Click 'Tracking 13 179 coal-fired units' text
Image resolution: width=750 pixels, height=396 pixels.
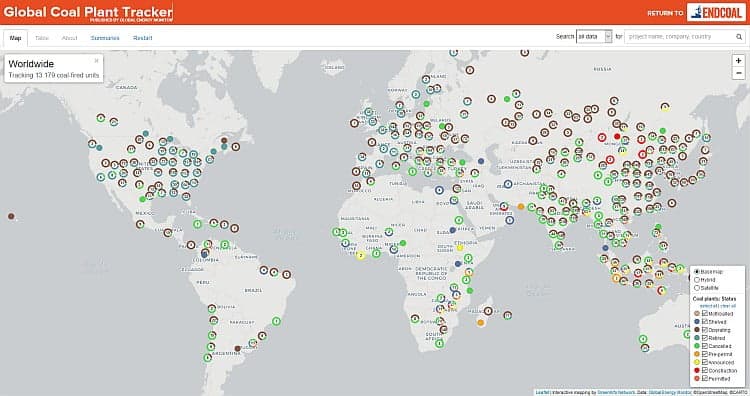point(54,75)
